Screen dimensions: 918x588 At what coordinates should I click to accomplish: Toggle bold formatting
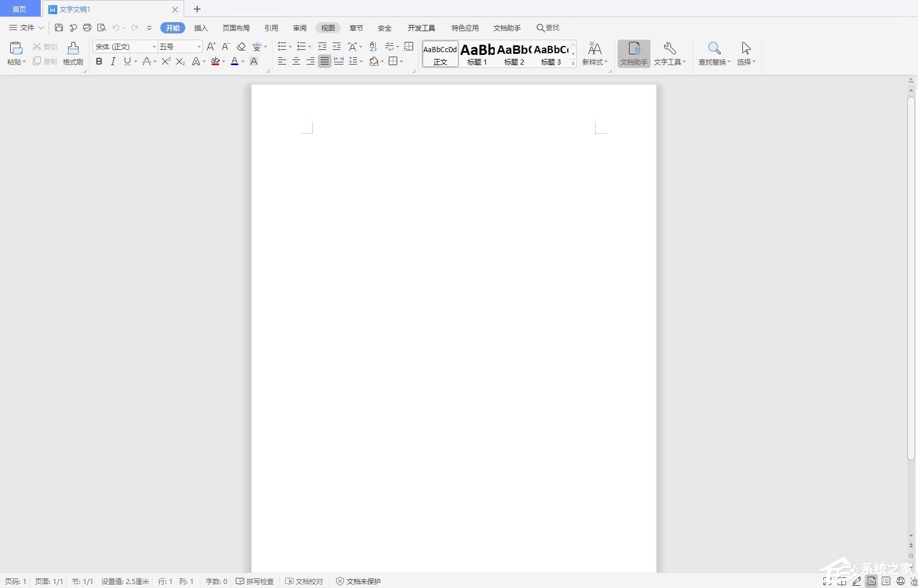[99, 61]
